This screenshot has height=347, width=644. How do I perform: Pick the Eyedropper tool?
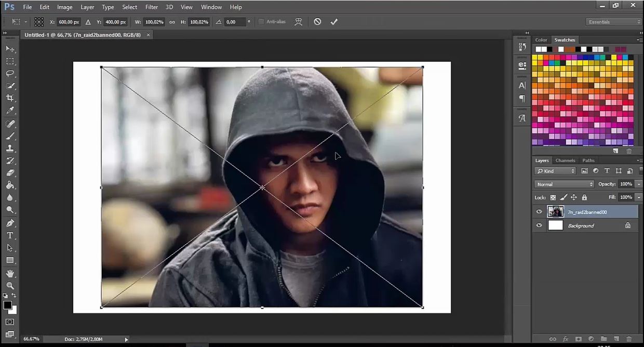pos(10,111)
